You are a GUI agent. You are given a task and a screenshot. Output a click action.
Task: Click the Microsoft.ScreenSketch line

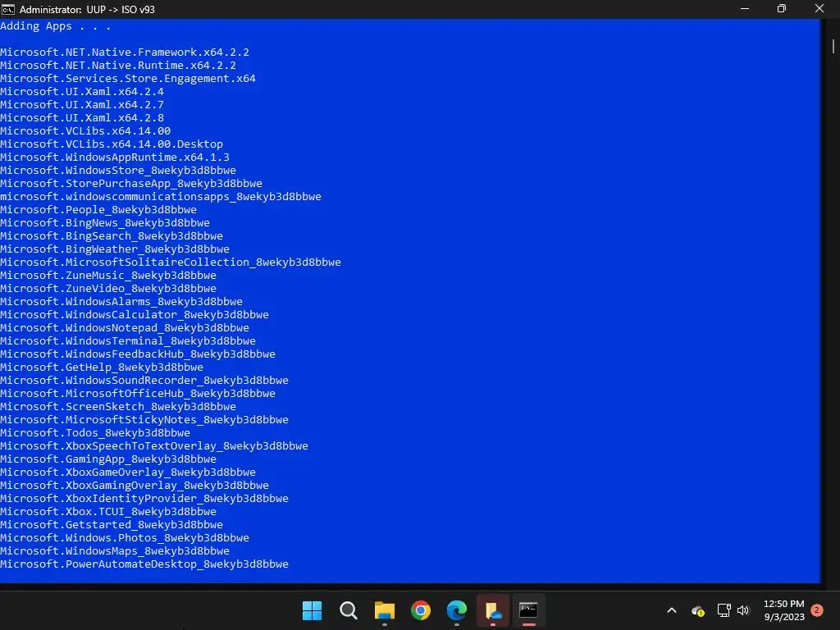(x=118, y=407)
